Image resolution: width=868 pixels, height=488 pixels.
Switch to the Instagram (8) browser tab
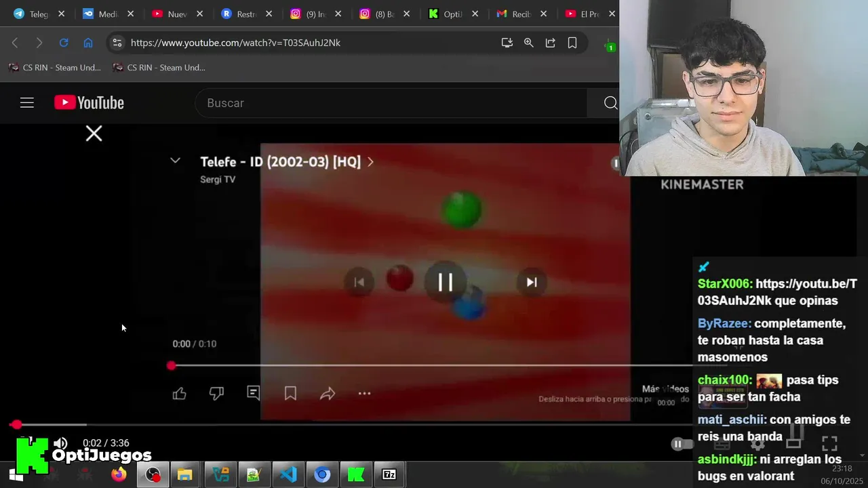coord(377,14)
